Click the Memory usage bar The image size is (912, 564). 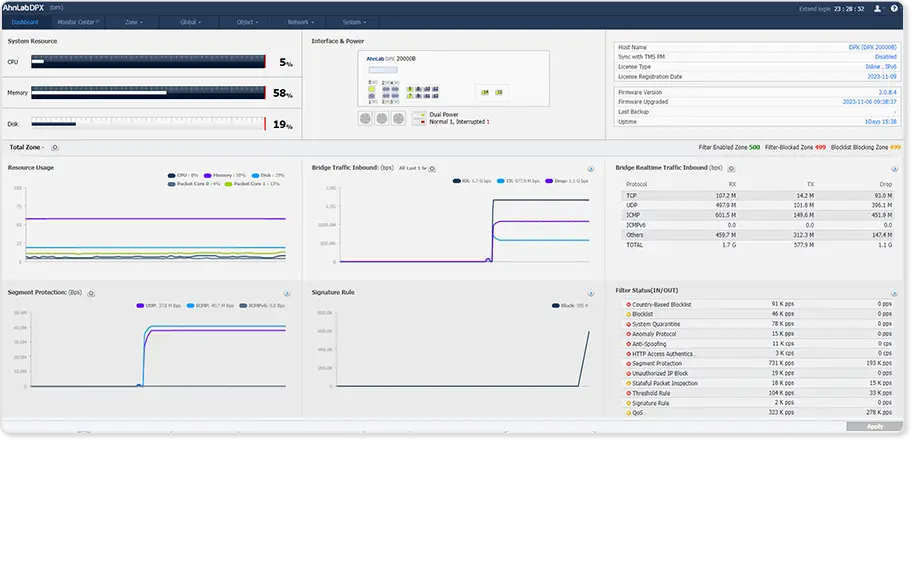tap(148, 92)
